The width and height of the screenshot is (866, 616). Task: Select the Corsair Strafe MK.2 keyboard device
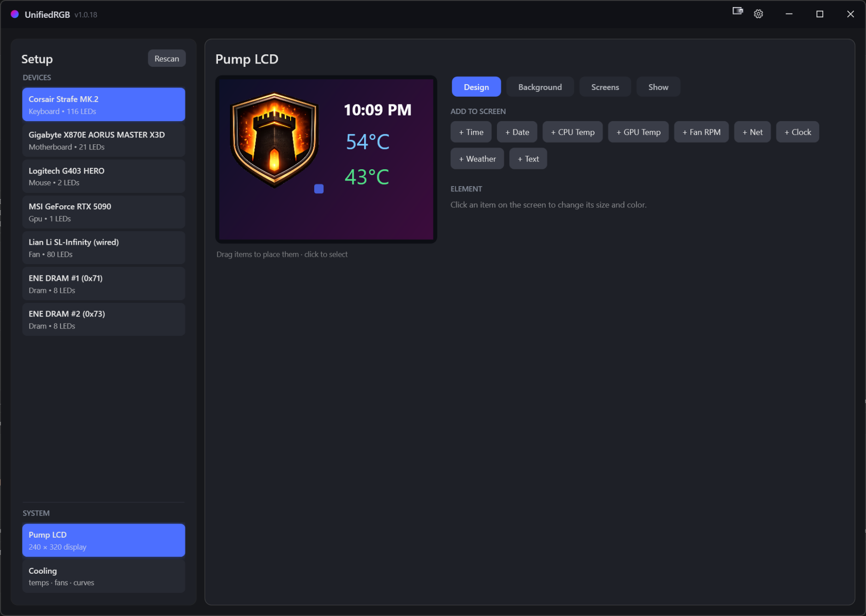click(103, 105)
